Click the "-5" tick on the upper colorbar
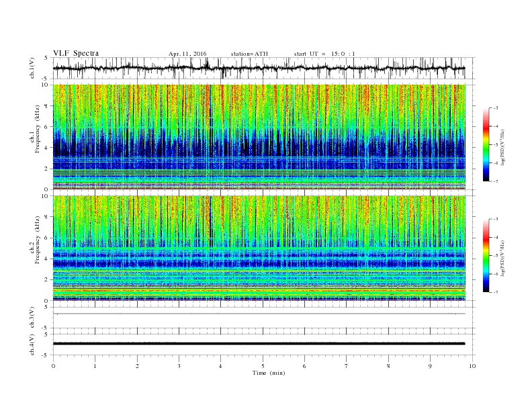This screenshot has width=532, height=411. (495, 145)
